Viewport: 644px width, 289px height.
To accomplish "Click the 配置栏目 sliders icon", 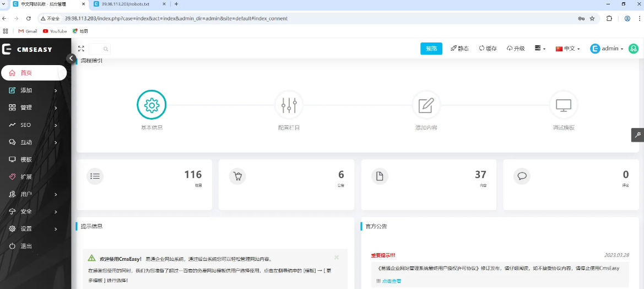I will point(289,105).
